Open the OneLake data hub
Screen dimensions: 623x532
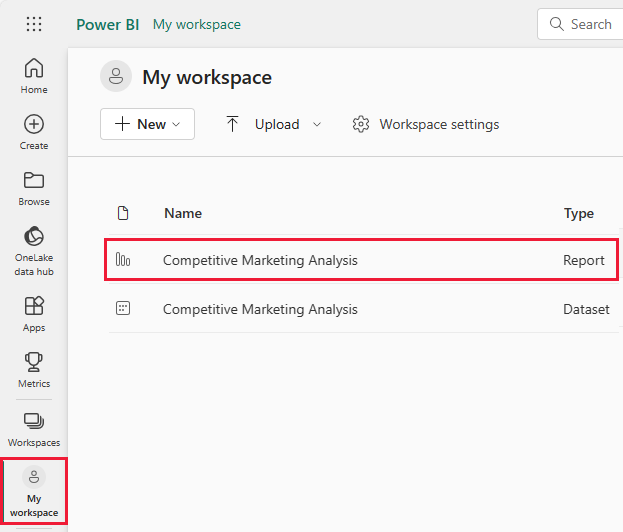(34, 250)
